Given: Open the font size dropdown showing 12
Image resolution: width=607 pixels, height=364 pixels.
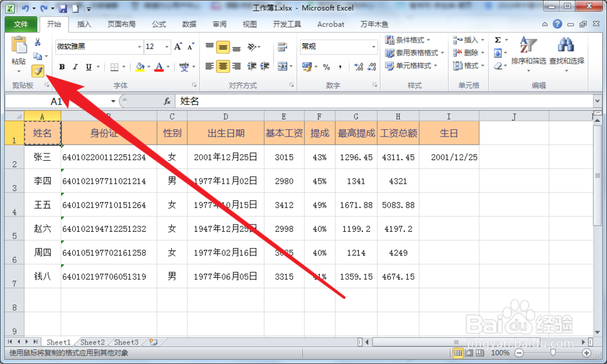Looking at the screenshot, I should tap(167, 47).
